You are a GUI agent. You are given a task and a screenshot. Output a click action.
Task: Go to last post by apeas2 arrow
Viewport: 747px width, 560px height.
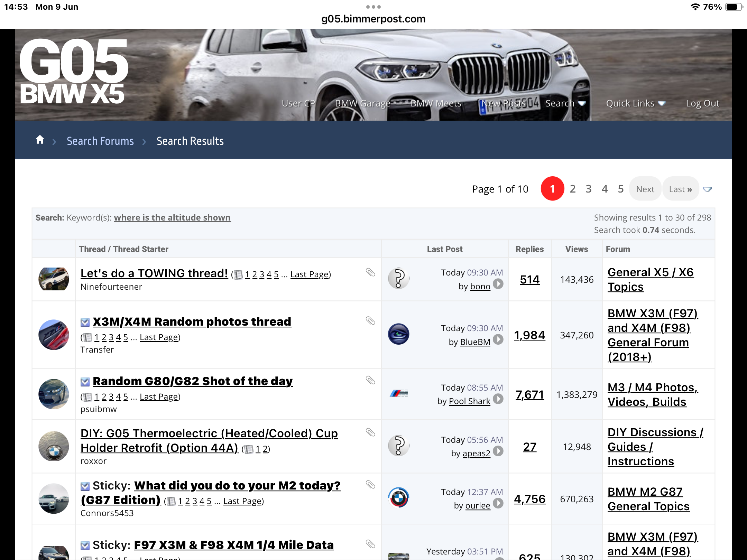coord(498,451)
